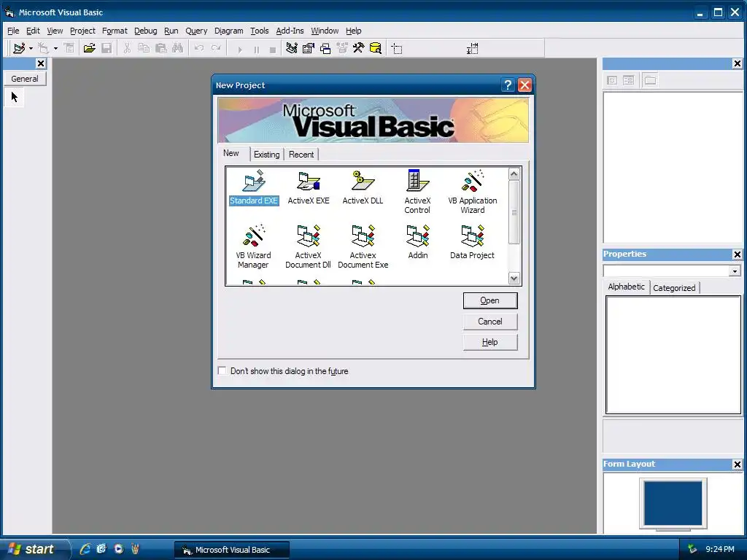This screenshot has width=747, height=560.
Task: Click the form preview in Form Layout
Action: (673, 503)
